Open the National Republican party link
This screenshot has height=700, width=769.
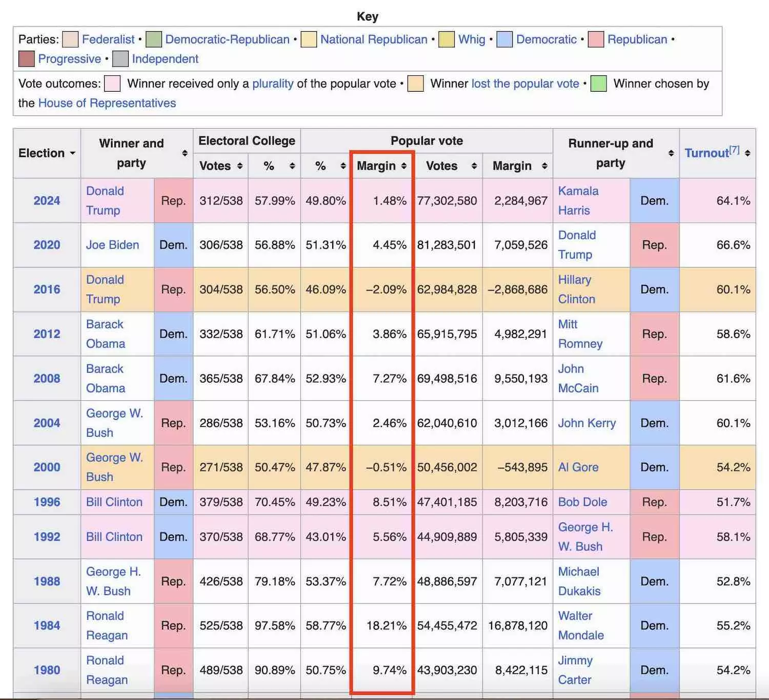coord(374,39)
